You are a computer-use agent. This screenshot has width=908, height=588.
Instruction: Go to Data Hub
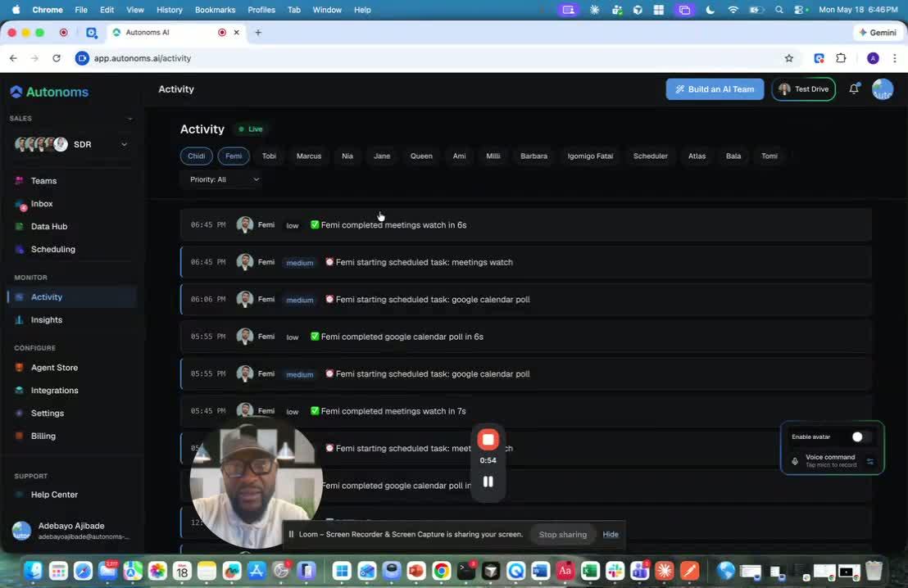[x=48, y=226]
